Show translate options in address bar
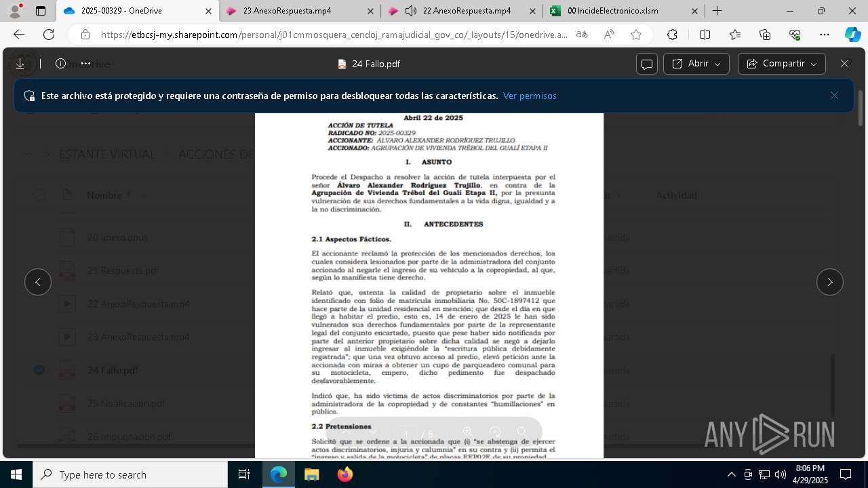Image resolution: width=868 pixels, height=488 pixels. click(582, 35)
